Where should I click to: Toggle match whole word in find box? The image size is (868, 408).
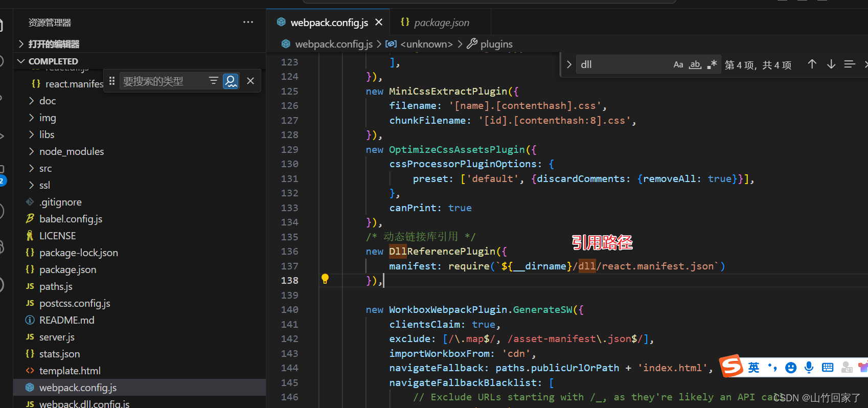point(695,64)
